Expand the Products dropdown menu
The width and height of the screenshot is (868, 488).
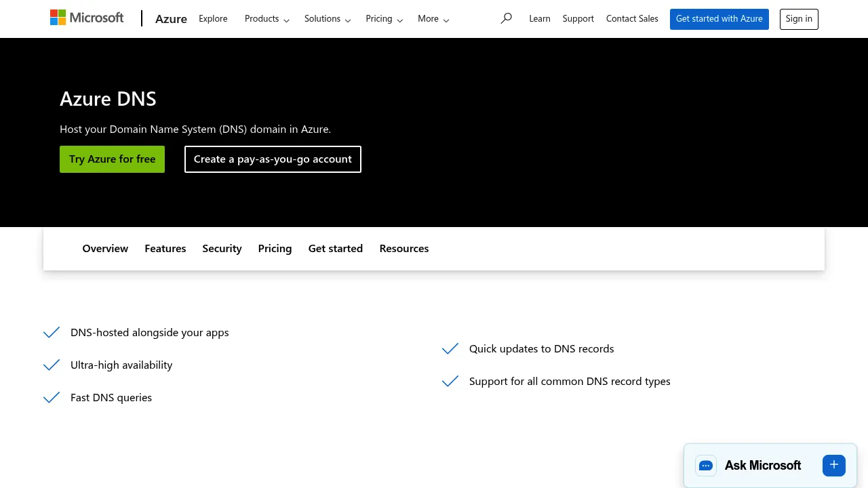coord(267,19)
